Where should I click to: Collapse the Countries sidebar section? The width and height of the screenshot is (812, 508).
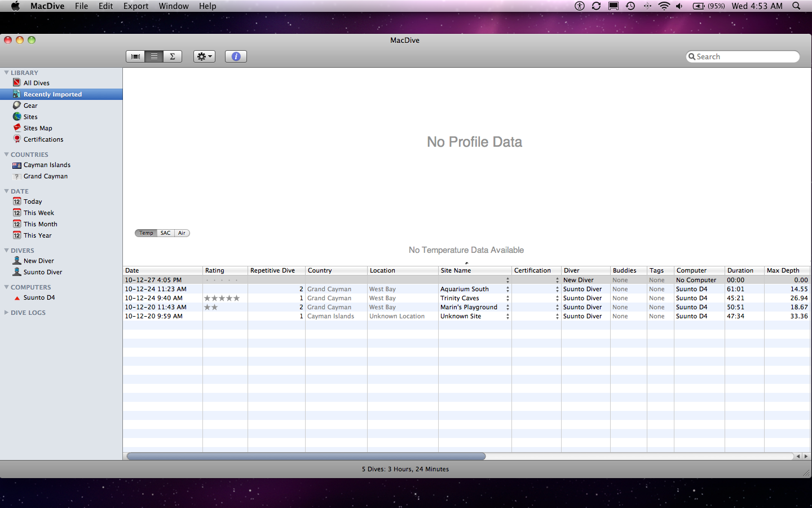(x=6, y=155)
